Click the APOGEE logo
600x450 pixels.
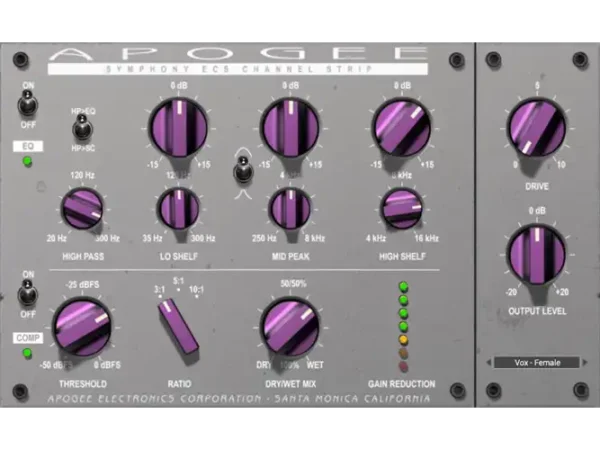point(238,54)
